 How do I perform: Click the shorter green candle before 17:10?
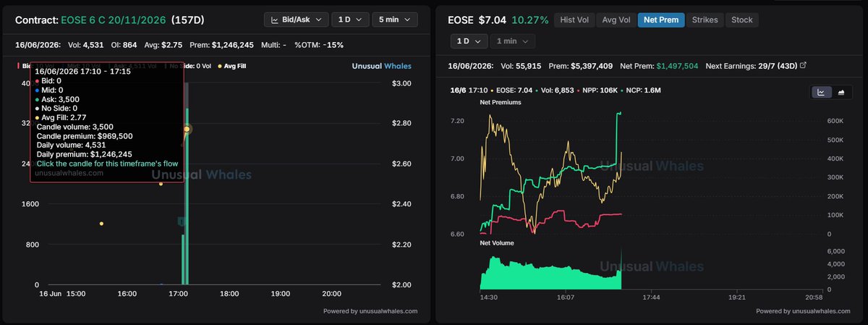pyautogui.click(x=182, y=259)
